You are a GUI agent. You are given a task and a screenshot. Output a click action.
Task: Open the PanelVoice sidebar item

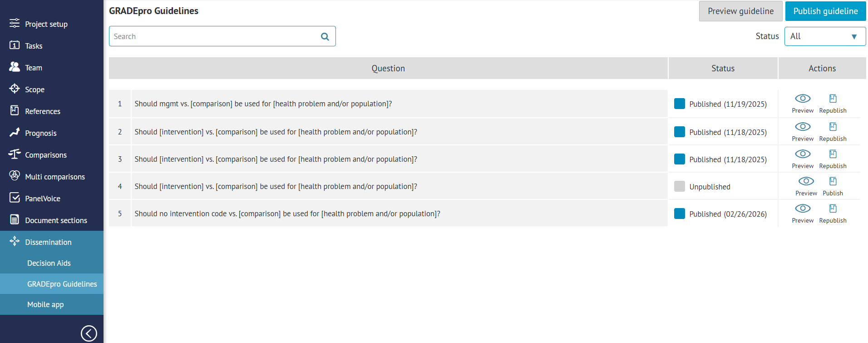point(43,199)
